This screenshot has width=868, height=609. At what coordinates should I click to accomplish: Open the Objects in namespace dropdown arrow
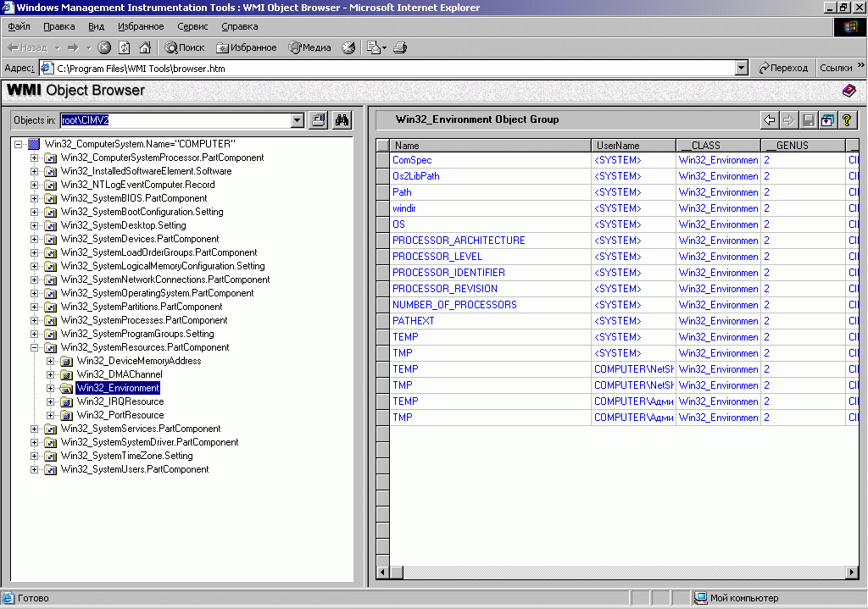298,120
